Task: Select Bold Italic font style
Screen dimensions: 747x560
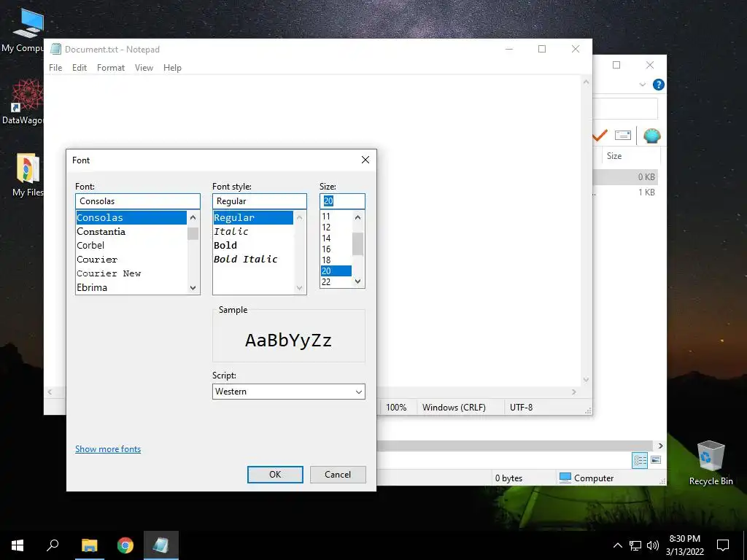Action: coord(253,260)
